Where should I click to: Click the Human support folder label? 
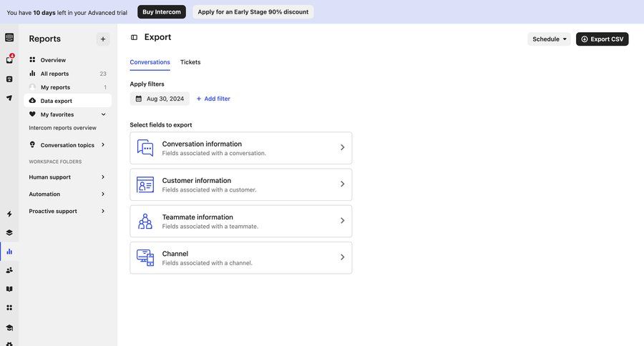click(49, 177)
